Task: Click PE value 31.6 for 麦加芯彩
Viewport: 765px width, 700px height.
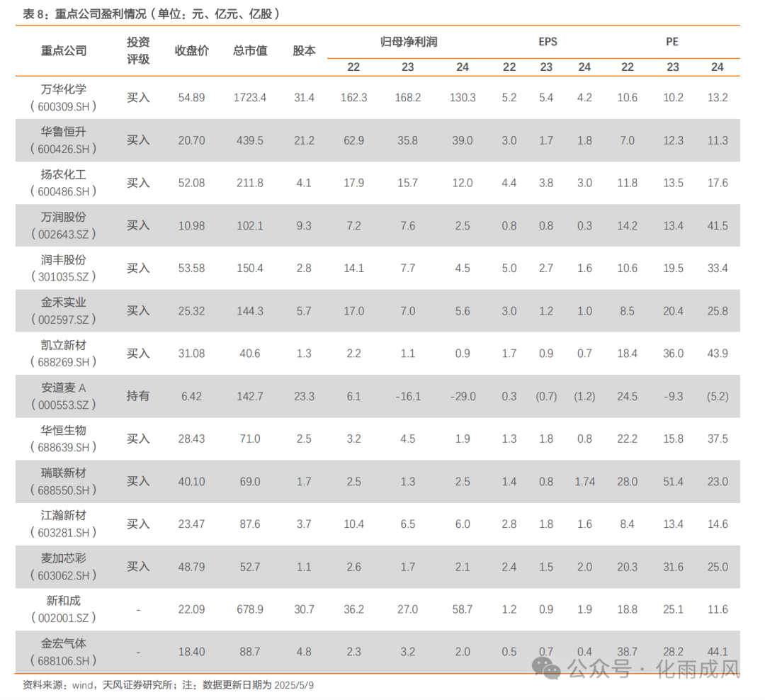Action: 673,567
